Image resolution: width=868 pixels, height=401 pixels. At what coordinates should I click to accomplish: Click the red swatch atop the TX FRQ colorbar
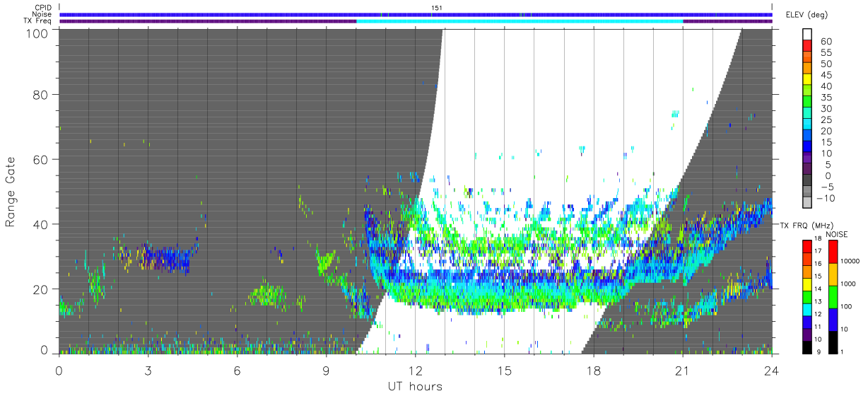[x=809, y=246]
